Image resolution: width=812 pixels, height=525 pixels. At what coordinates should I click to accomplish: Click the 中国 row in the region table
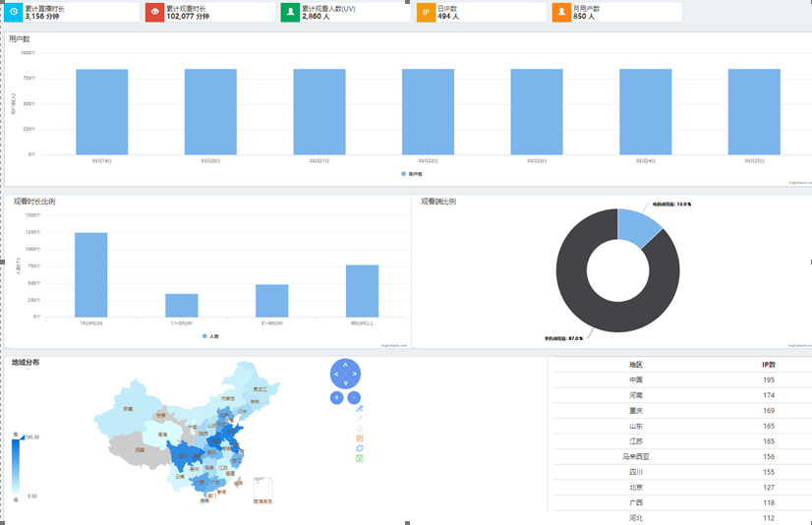pyautogui.click(x=682, y=380)
